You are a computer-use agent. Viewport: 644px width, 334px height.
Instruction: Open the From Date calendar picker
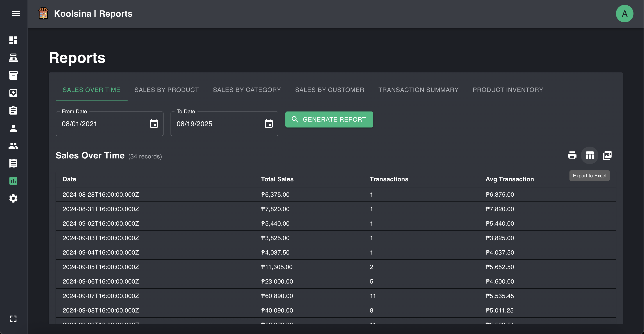tap(154, 123)
